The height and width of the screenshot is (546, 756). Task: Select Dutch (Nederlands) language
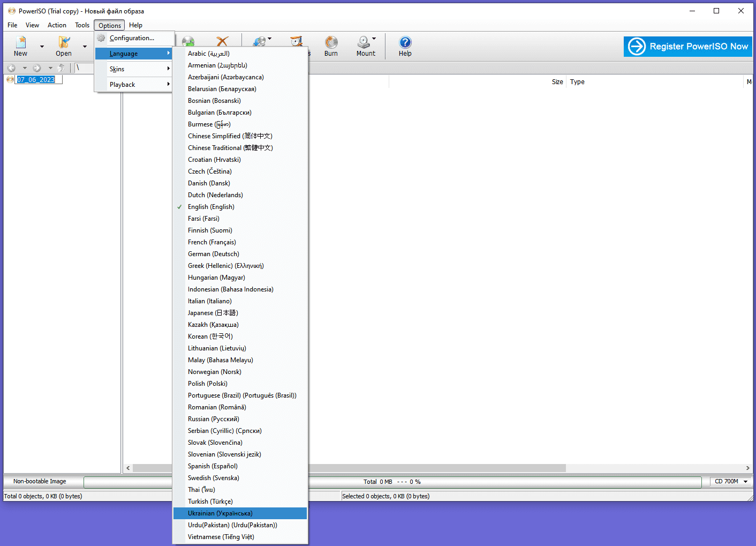point(240,195)
